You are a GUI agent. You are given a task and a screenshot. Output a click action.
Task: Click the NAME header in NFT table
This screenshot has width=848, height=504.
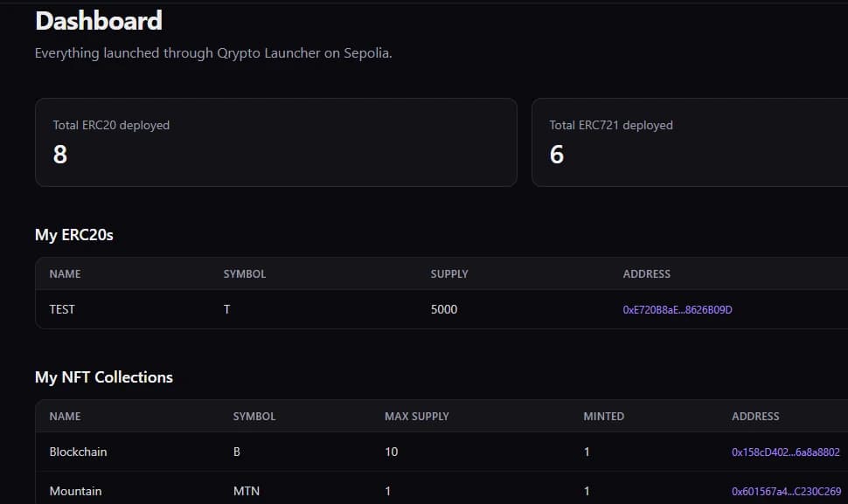point(65,417)
